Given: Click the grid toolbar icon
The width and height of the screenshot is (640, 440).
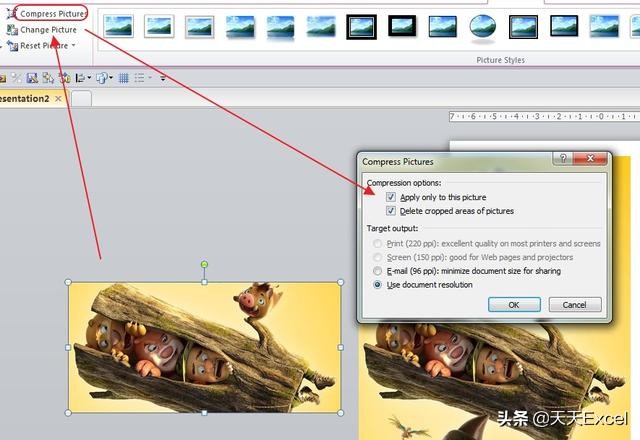Looking at the screenshot, I should click(x=123, y=78).
